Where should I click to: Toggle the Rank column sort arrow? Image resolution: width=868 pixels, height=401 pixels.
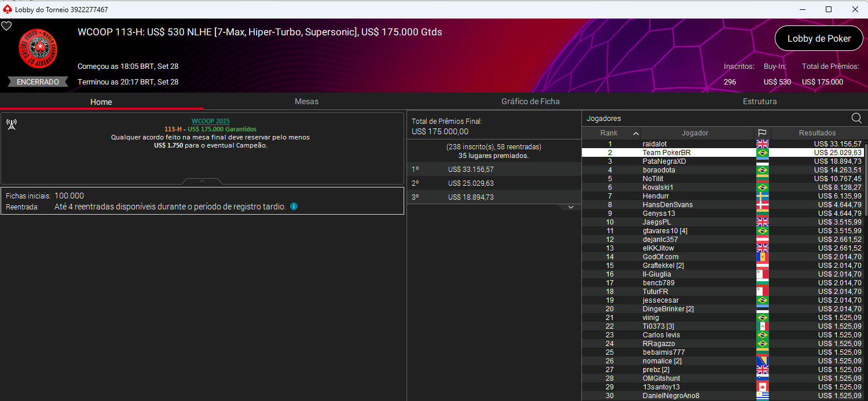[x=636, y=134]
